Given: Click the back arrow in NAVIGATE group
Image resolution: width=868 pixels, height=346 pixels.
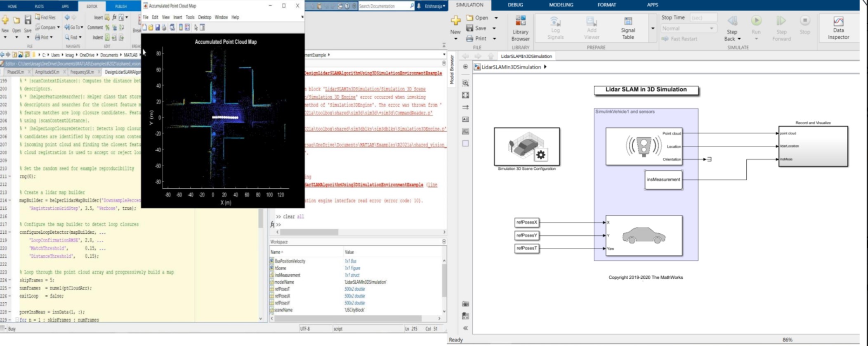Looking at the screenshot, I should (67, 17).
